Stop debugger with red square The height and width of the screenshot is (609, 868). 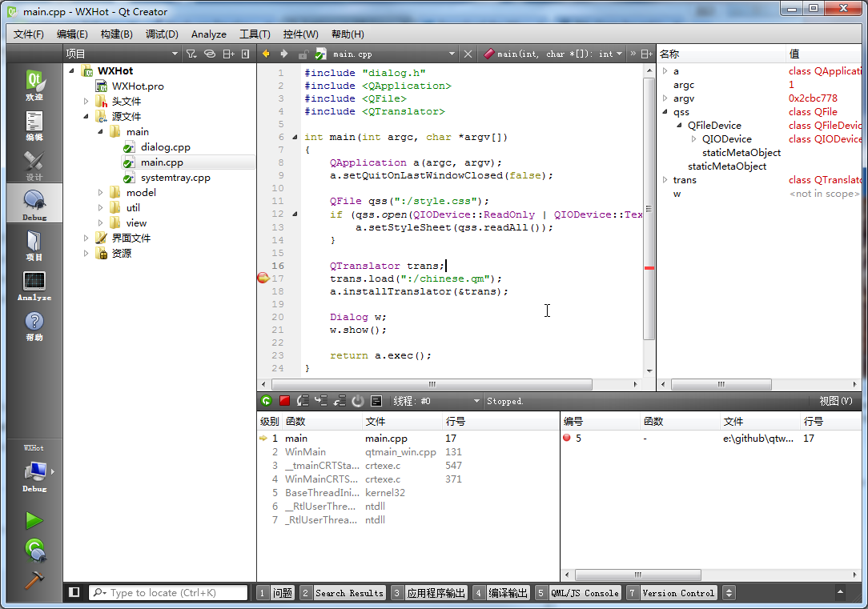point(284,401)
